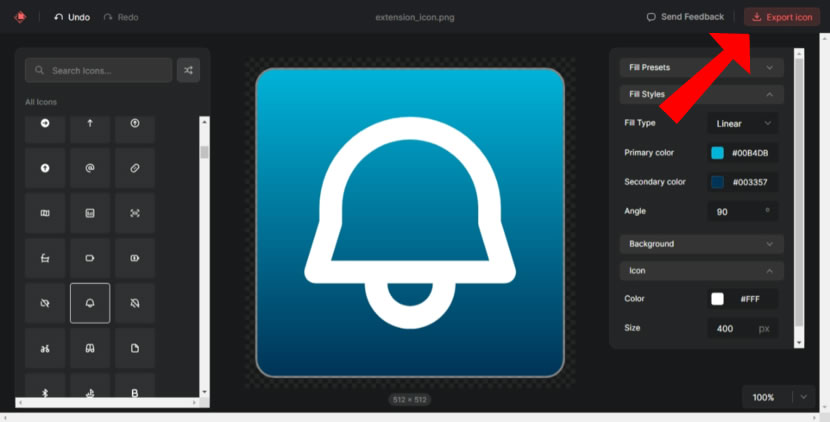Viewport: 830px width, 422px height.
Task: Select the filled up-arrow circle icon
Action: coord(45,168)
